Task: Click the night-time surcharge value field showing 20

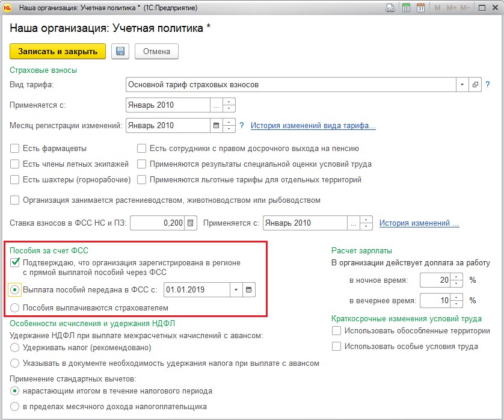Action: [434, 280]
